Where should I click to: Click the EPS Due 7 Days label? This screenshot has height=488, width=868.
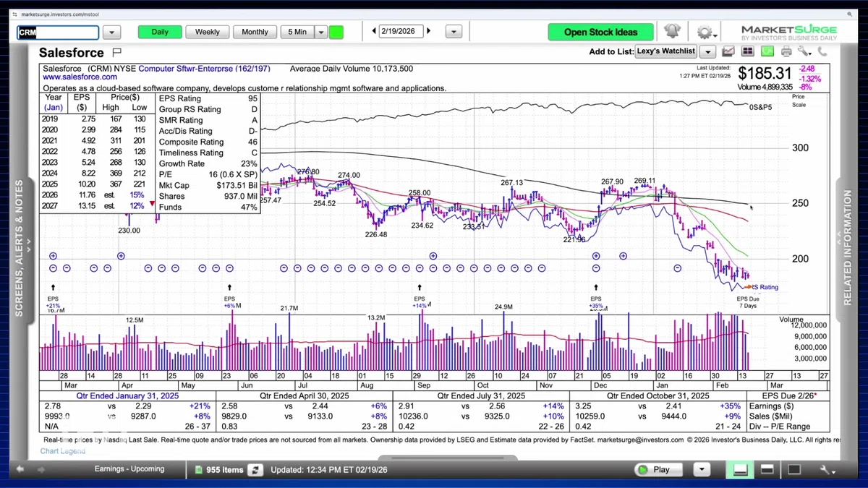point(748,301)
